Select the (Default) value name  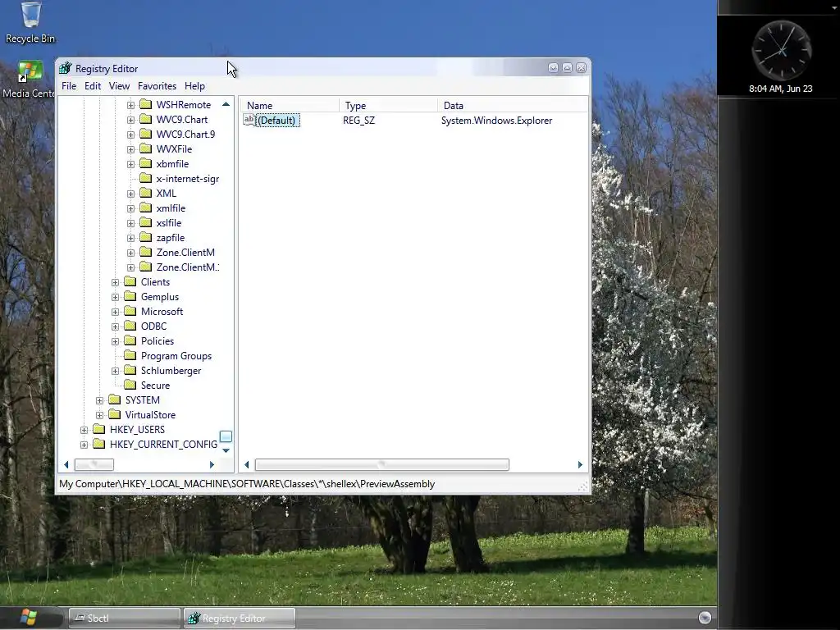[276, 121]
